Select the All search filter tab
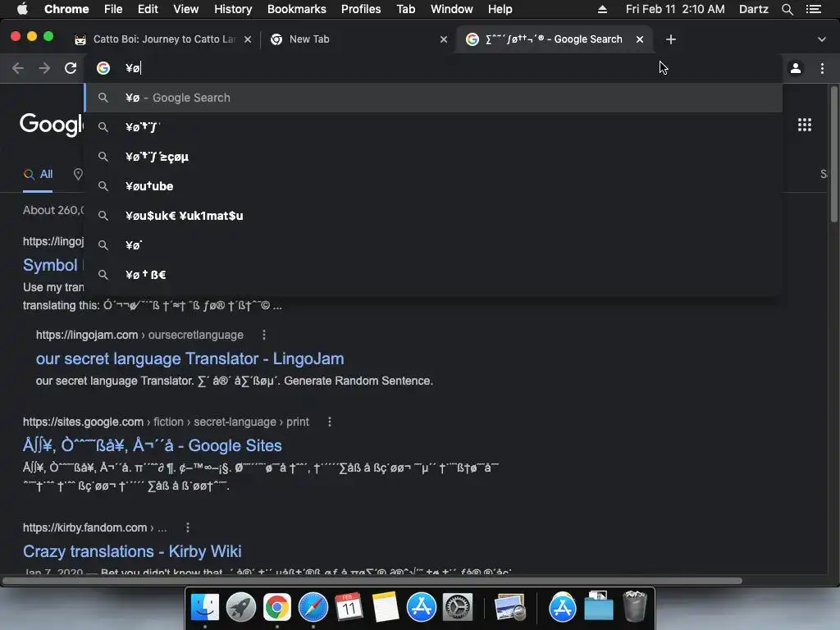 (38, 174)
